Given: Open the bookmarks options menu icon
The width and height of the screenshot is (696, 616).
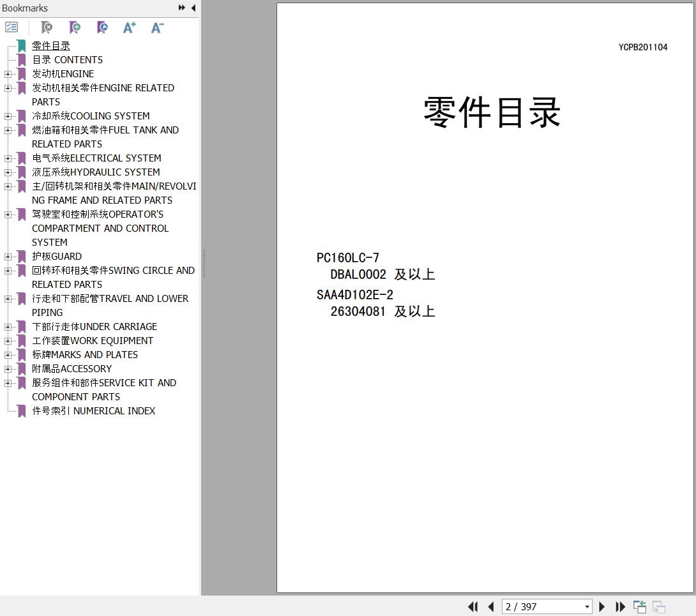Looking at the screenshot, I should pos(11,27).
